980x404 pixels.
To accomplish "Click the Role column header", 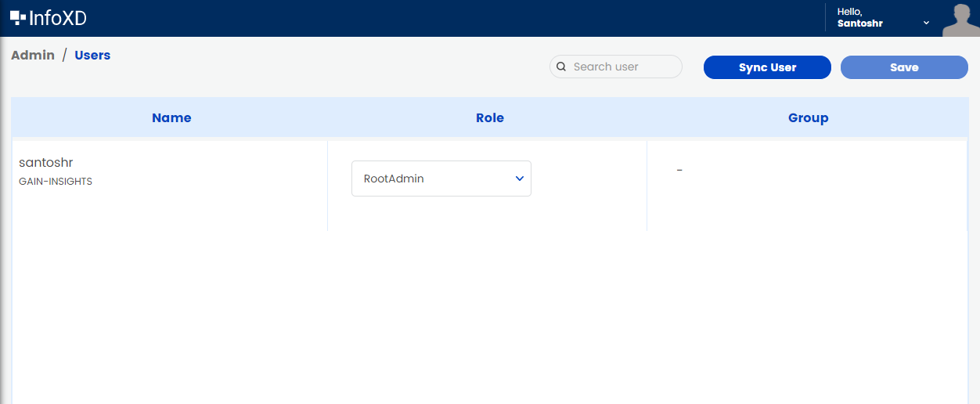I will 490,117.
